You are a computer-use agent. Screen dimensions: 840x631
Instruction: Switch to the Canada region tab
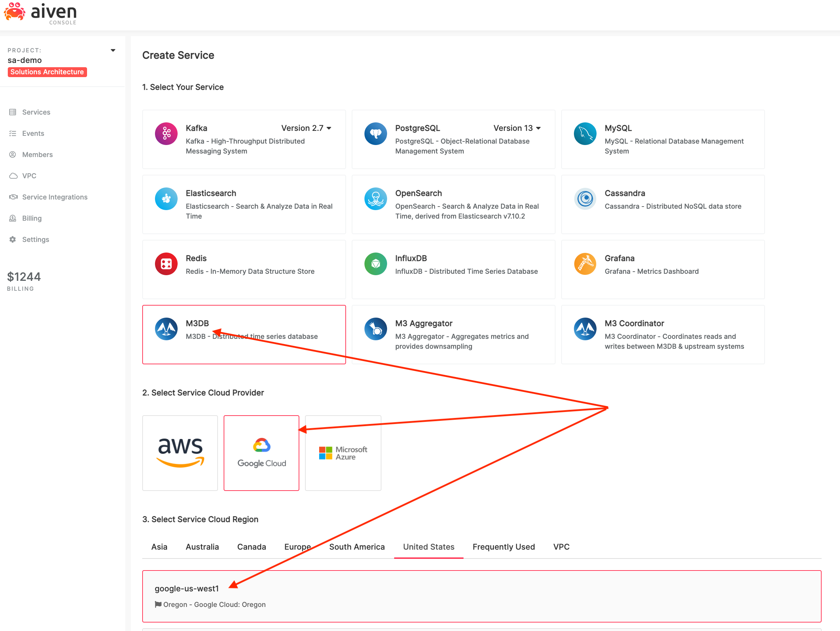click(x=251, y=547)
